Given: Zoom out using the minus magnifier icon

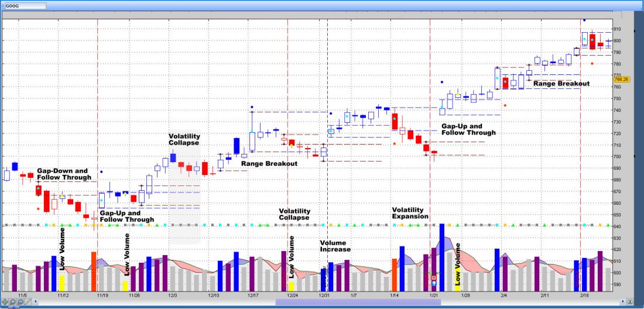Looking at the screenshot, I should (20, 302).
